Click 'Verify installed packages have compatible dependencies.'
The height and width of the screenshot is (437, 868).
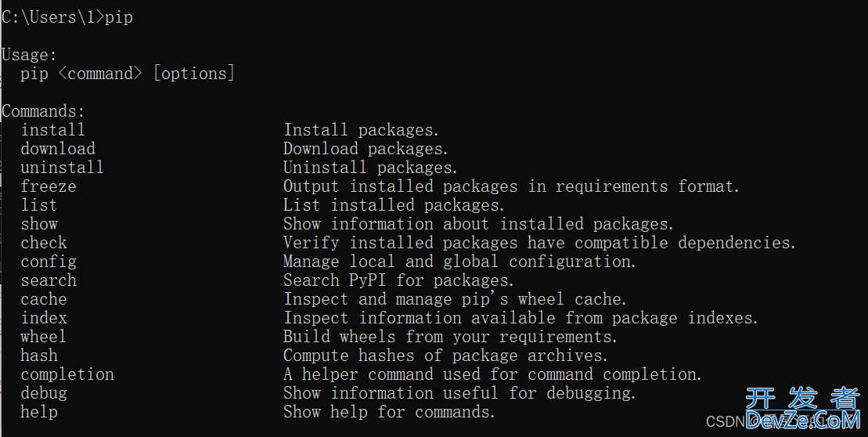click(x=539, y=243)
